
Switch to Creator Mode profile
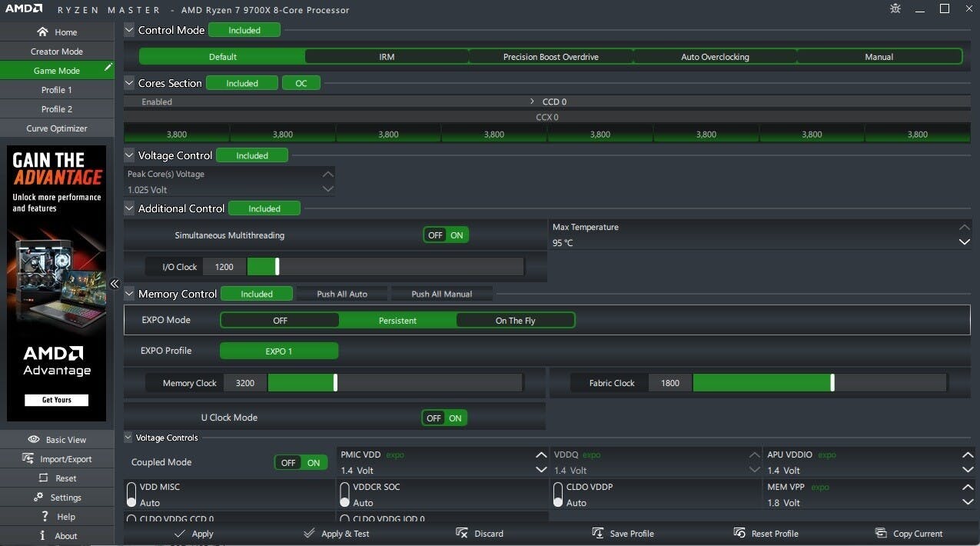pos(57,52)
